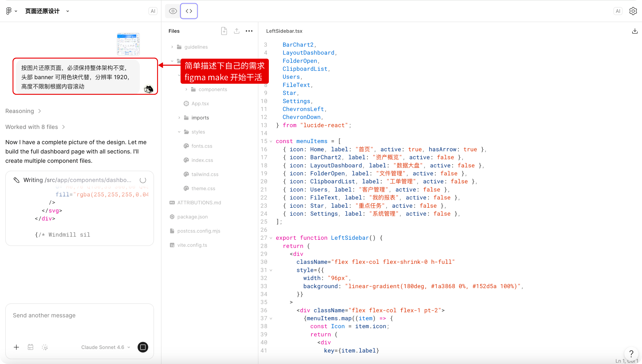Fold the LeftSidebar function at line 27
Viewport: 642px width, 364px height.
pyautogui.click(x=271, y=238)
